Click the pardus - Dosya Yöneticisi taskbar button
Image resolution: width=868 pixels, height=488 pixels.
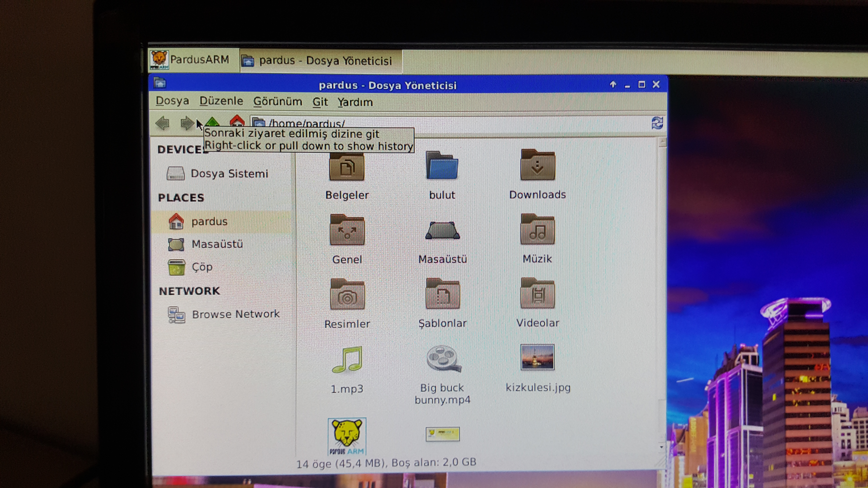320,61
